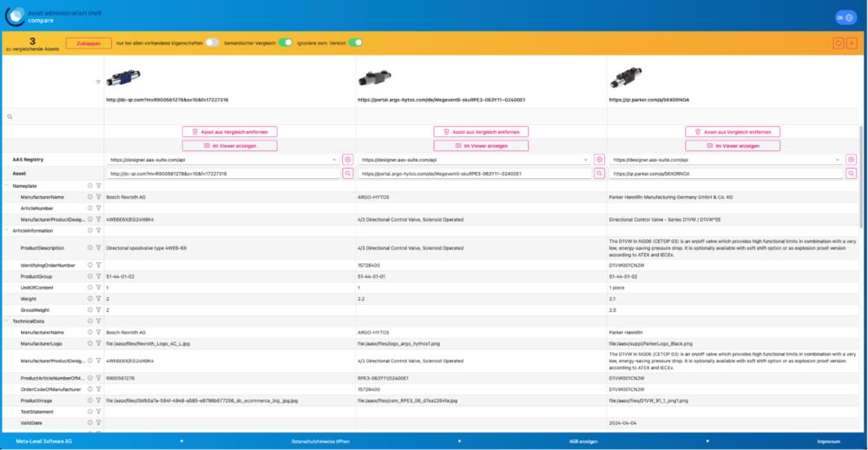Click 'file:/aasx/files/logo_argo_hythos1.png' cell
The image size is (868, 450).
(398, 344)
